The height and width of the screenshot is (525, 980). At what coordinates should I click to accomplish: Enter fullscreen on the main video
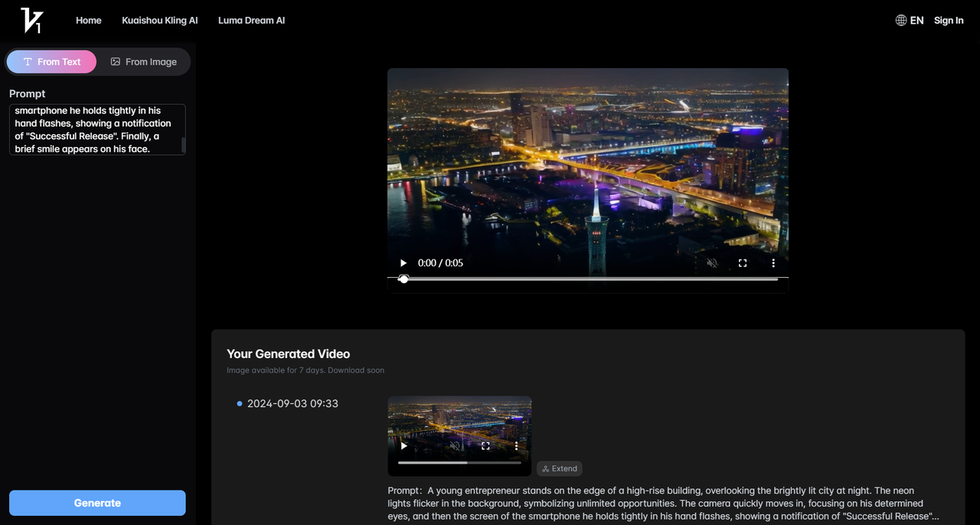click(x=743, y=262)
